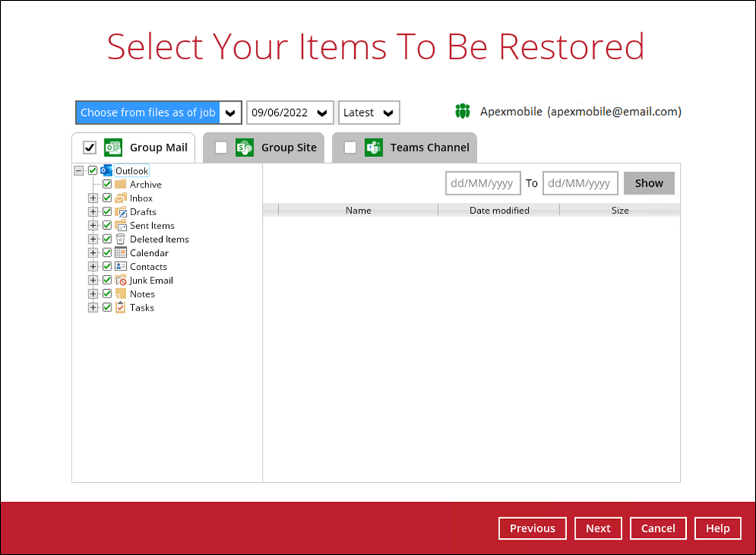Tick the Teams Channel checkbox
The image size is (756, 555).
click(350, 148)
